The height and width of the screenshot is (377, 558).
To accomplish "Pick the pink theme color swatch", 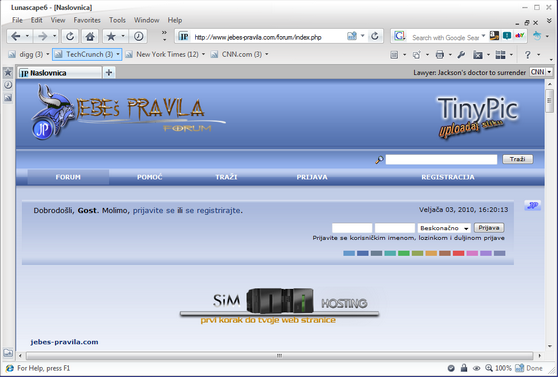I will point(472,253).
